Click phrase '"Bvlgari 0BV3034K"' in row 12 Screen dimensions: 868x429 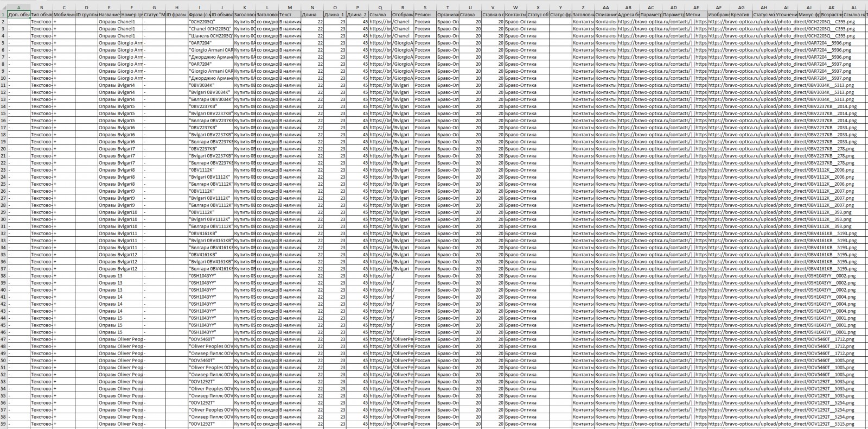[210, 92]
